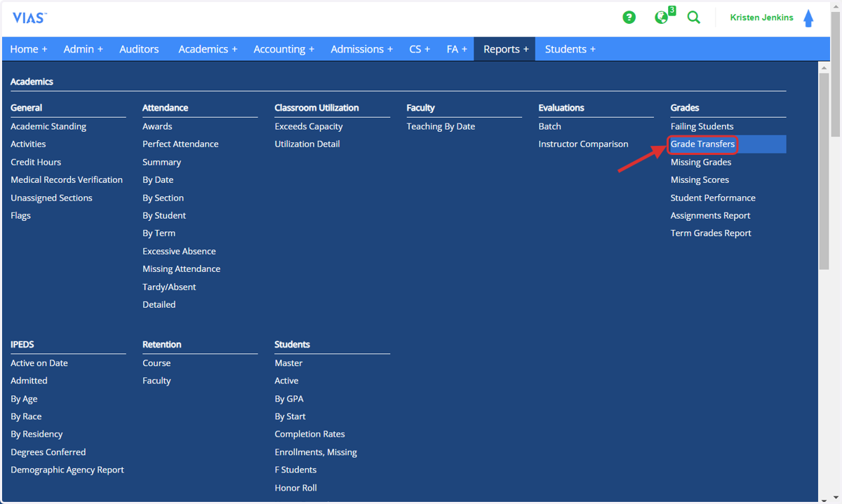Open Tardy/Absent report

[169, 287]
